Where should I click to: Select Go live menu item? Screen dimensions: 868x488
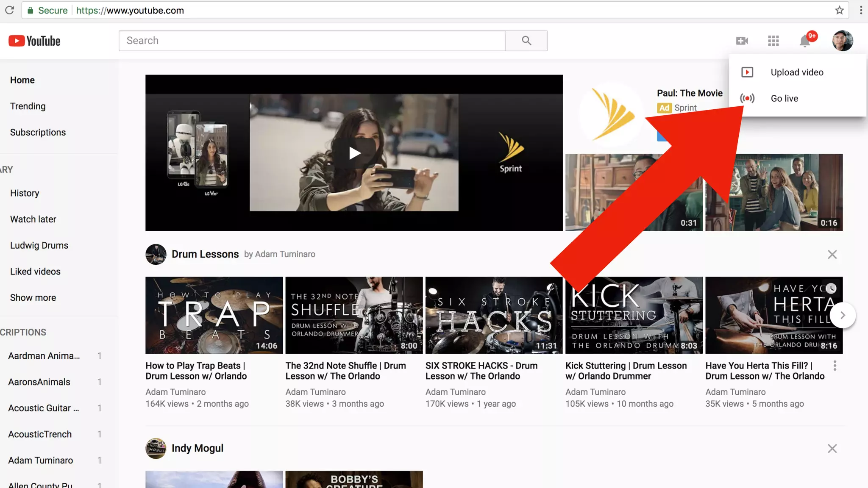784,98
